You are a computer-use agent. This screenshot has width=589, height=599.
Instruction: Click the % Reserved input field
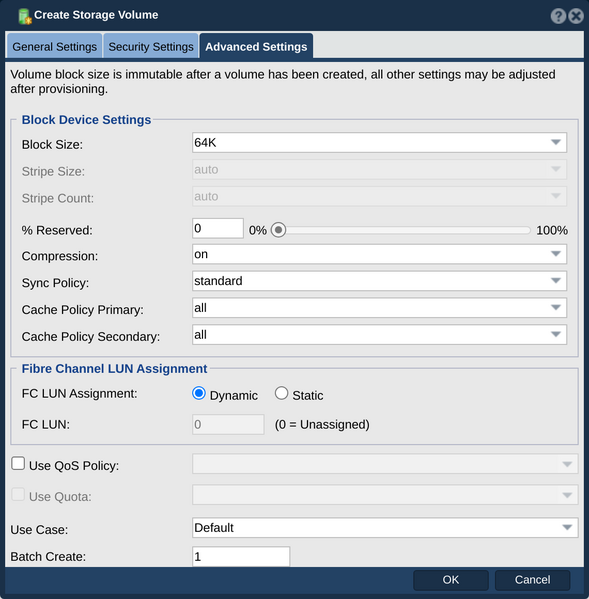coord(218,228)
